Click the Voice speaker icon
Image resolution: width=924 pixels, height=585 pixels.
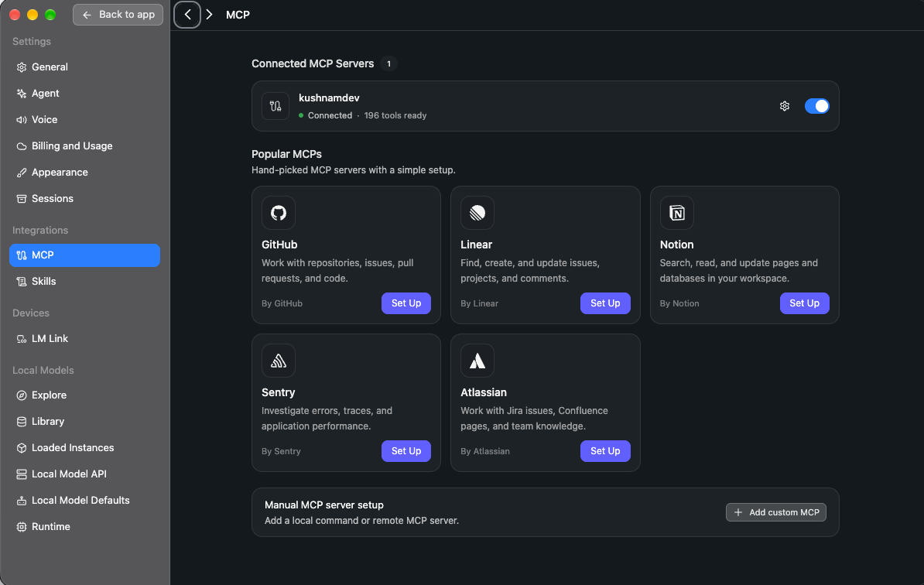[22, 120]
